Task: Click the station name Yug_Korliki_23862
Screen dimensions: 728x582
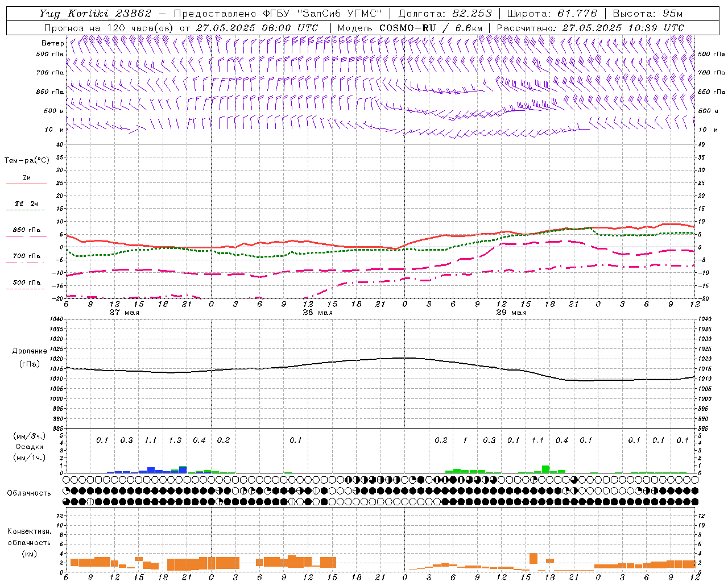Action: tap(95, 14)
